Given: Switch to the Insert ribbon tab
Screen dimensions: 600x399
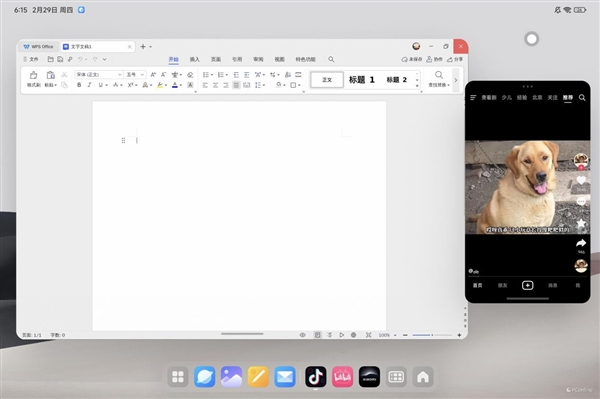Looking at the screenshot, I should [x=195, y=59].
